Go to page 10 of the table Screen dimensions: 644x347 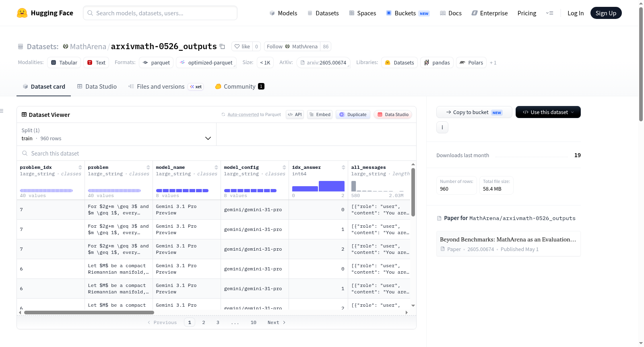[x=254, y=322]
